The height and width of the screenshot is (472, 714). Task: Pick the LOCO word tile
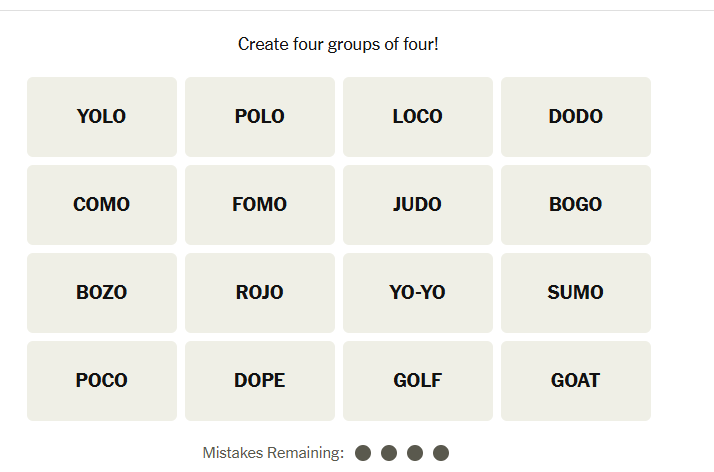[418, 117]
